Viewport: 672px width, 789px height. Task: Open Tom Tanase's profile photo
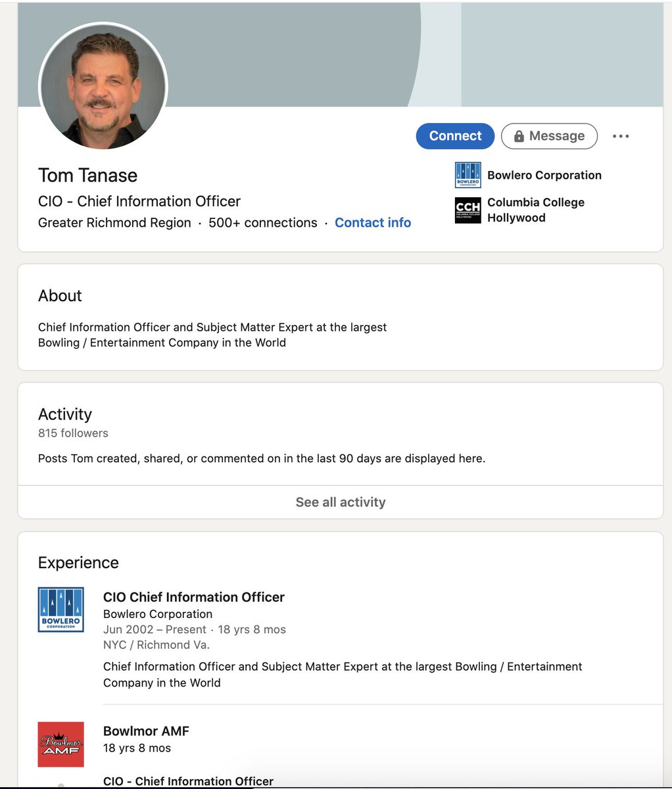click(103, 87)
